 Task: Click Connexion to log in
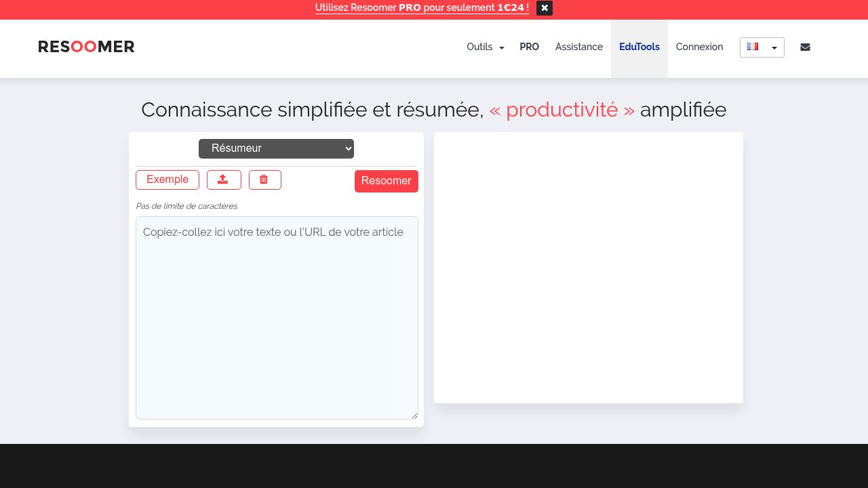(x=700, y=47)
